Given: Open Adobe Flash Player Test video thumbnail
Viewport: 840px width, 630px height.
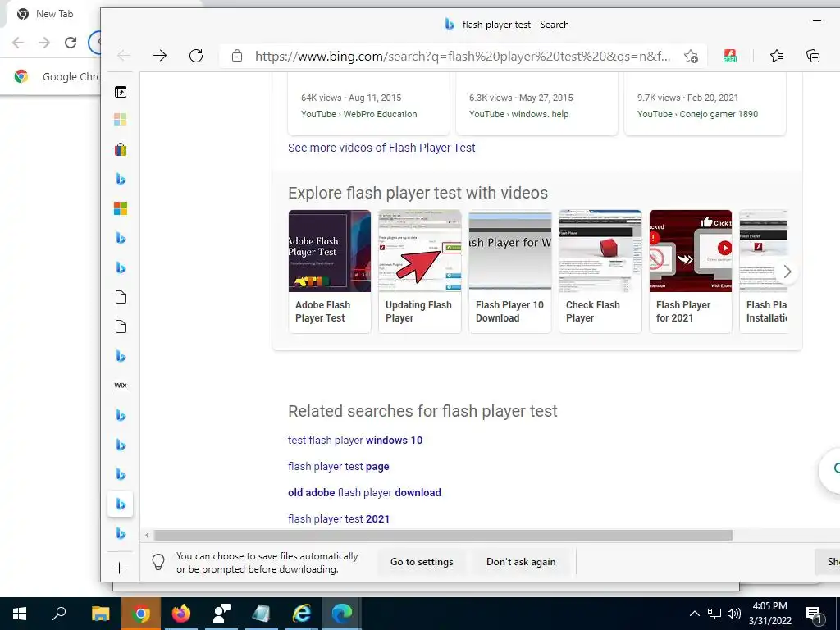Looking at the screenshot, I should point(330,251).
